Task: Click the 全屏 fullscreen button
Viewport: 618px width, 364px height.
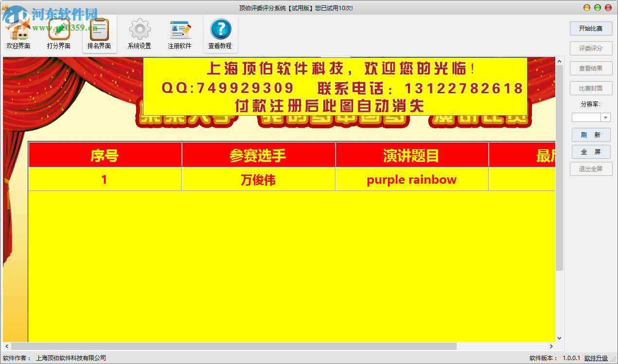Action: 591,152
